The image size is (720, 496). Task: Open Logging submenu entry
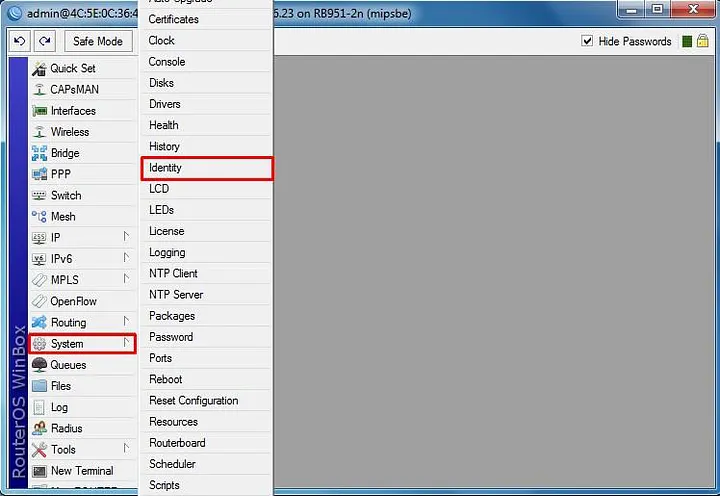[206, 252]
